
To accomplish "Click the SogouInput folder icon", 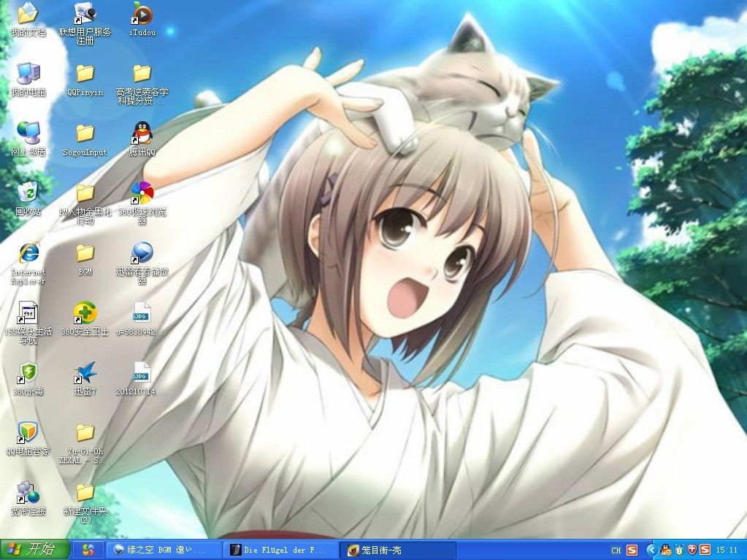I will click(x=85, y=139).
